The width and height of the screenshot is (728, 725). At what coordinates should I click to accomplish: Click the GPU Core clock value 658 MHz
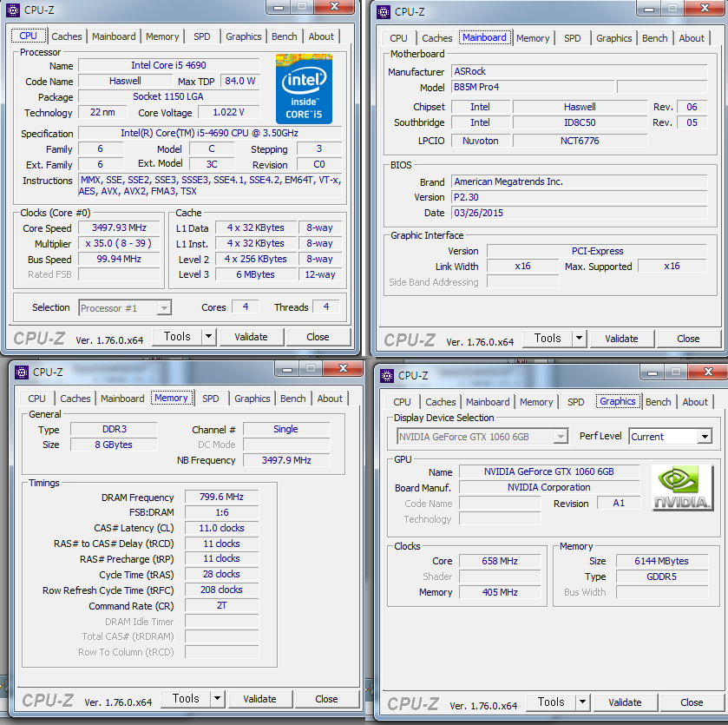click(x=500, y=561)
